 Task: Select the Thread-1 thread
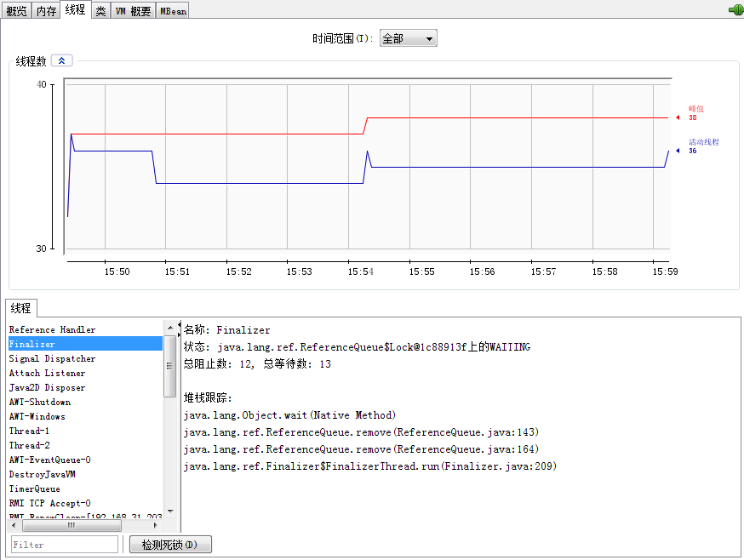[30, 431]
